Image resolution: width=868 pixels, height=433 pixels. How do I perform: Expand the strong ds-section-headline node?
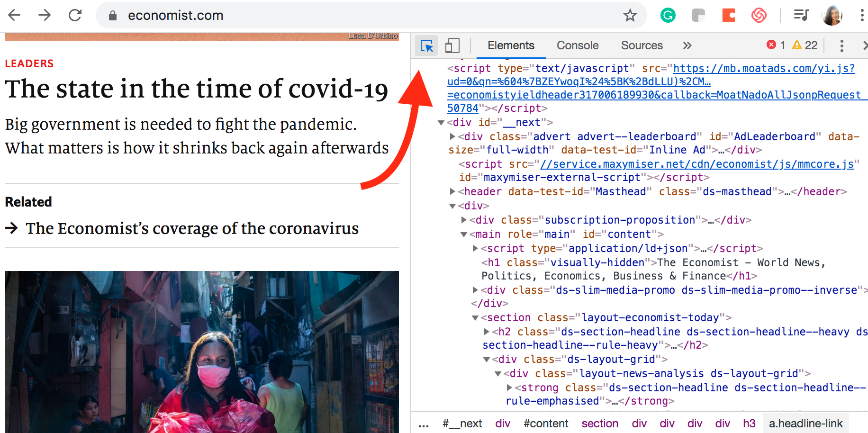tap(509, 388)
